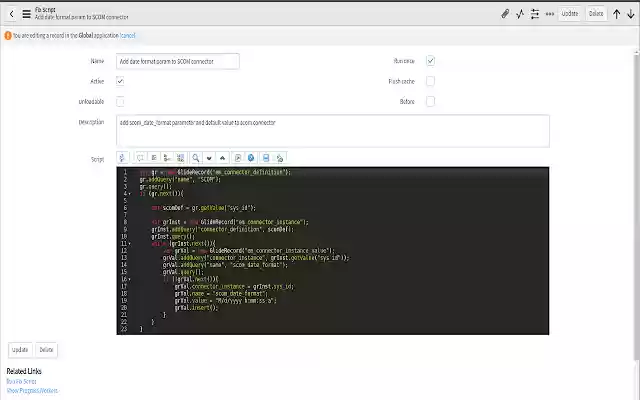Click into the Name input field
The width and height of the screenshot is (640, 400).
coord(178,61)
